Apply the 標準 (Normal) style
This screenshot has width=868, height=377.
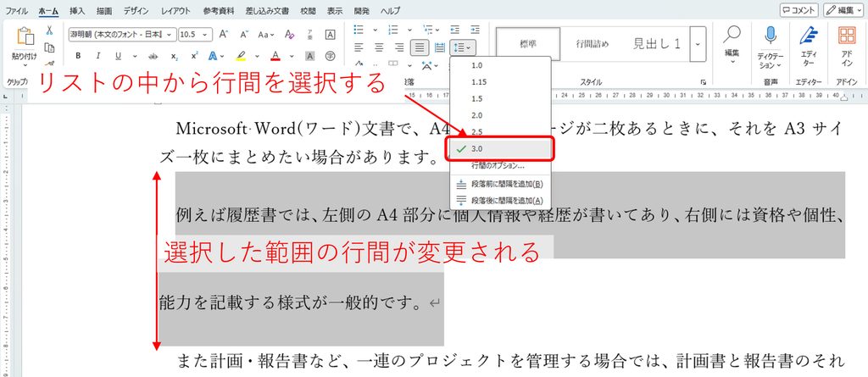528,44
